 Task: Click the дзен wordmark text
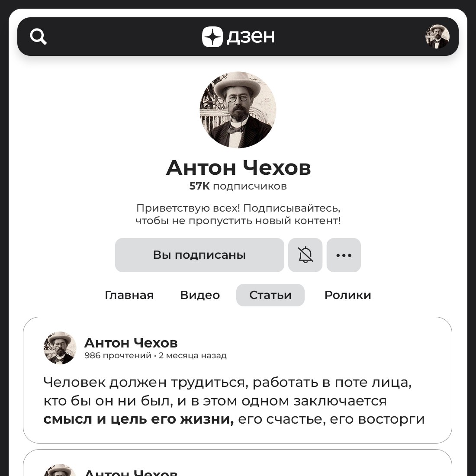251,37
